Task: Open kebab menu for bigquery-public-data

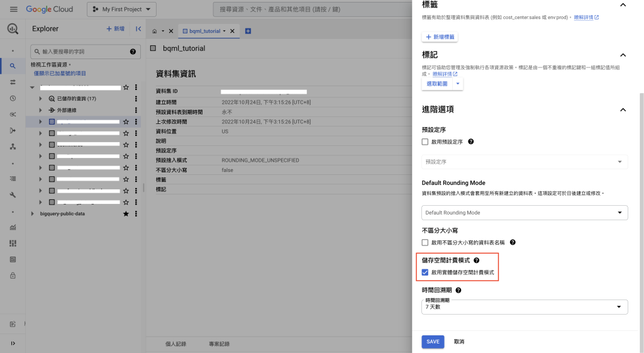Action: [136, 214]
